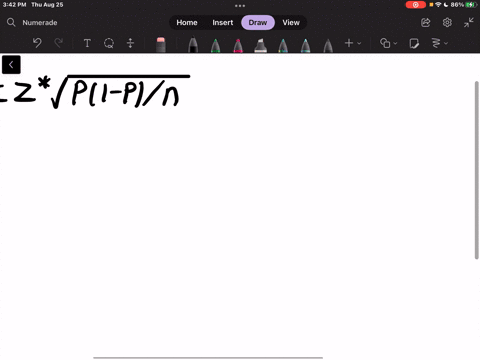Click the three-dot multitasking indicator
The width and height of the screenshot is (480, 360).
tap(240, 6)
